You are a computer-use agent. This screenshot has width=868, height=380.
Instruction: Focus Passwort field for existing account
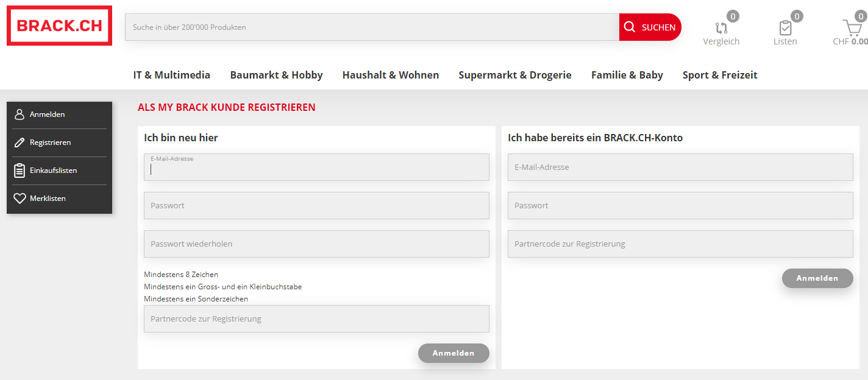[x=680, y=205]
